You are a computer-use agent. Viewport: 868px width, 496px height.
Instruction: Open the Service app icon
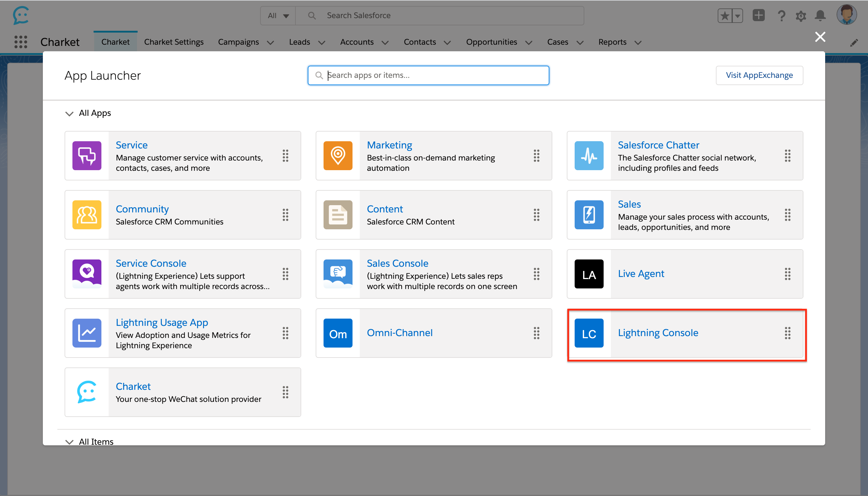[87, 156]
